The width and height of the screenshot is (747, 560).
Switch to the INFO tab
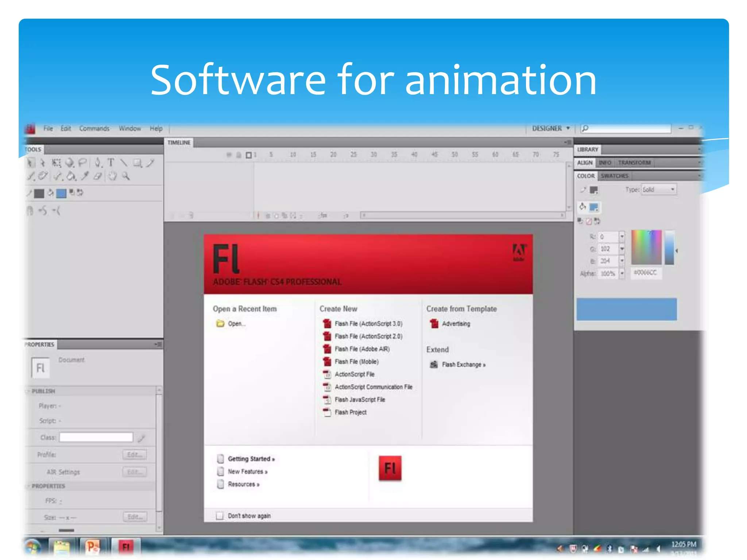(x=605, y=163)
